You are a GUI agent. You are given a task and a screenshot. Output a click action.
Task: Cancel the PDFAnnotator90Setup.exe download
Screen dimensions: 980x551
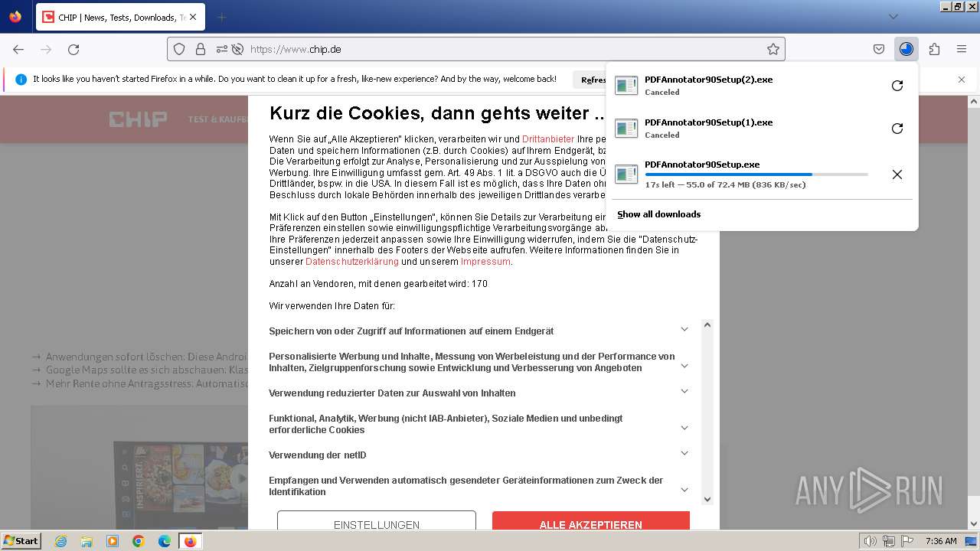click(x=897, y=174)
